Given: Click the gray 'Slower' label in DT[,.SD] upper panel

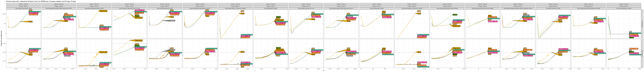Looking at the screenshot, I should [173, 21].
